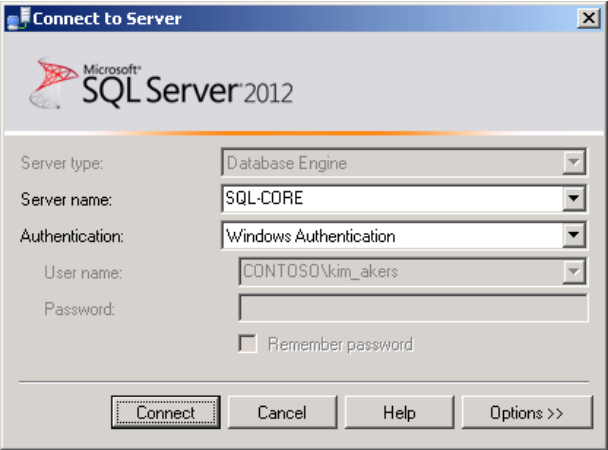
Task: Click the Server type: label
Action: tap(62, 163)
